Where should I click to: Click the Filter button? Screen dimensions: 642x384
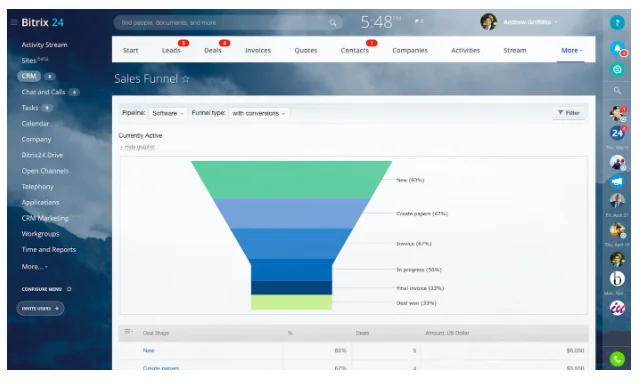pyautogui.click(x=569, y=113)
